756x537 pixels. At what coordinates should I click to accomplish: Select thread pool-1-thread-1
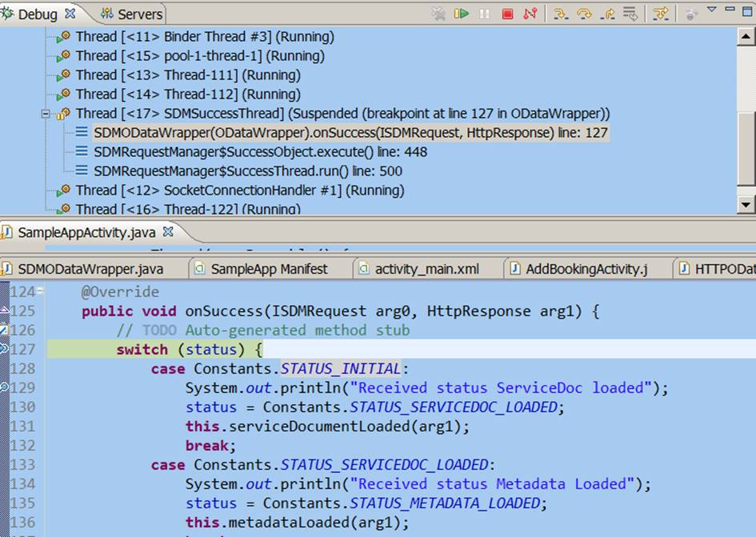200,56
